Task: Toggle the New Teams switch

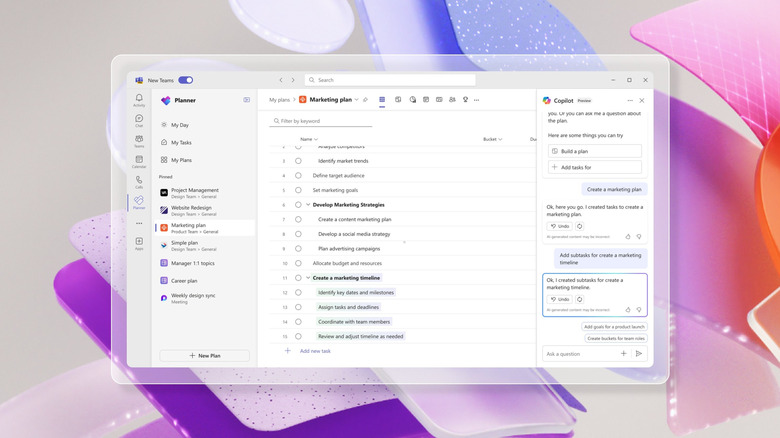Action: click(185, 80)
